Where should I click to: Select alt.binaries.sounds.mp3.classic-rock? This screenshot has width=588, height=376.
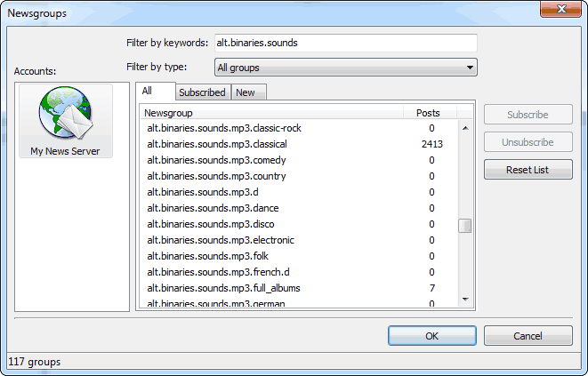click(x=299, y=128)
